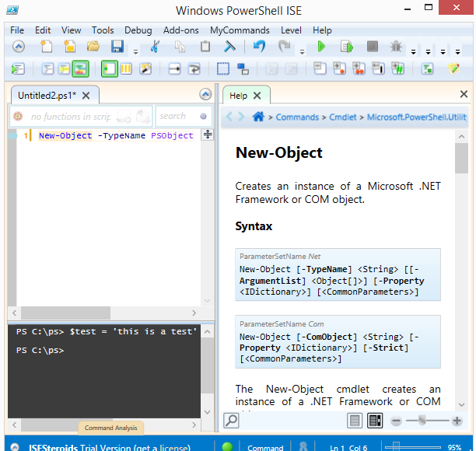
Task: Open the Microsoft.PowerShell.Utility breadcrumb link
Action: click(417, 117)
